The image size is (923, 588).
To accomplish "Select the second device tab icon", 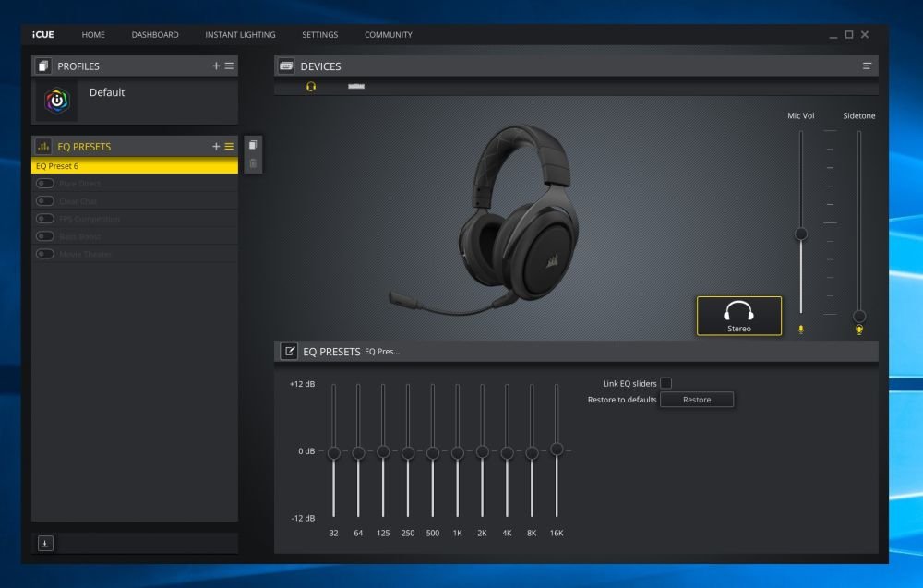I will click(x=356, y=87).
